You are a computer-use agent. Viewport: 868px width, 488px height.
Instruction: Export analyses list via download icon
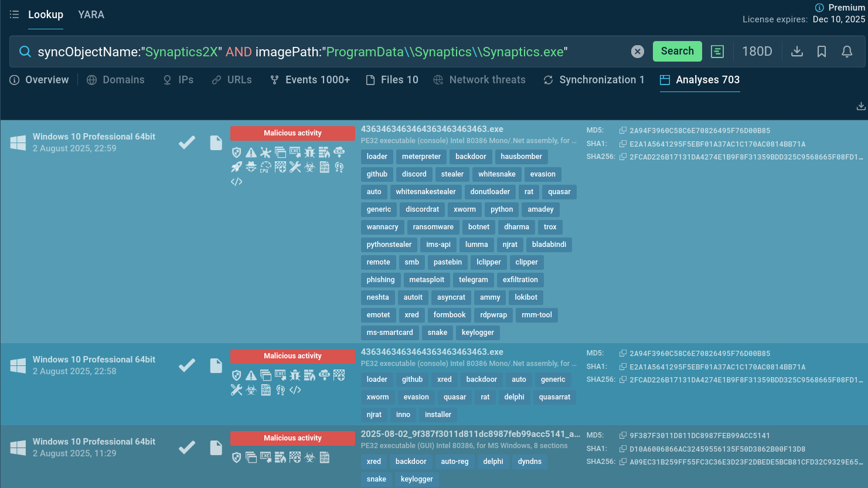pos(861,106)
